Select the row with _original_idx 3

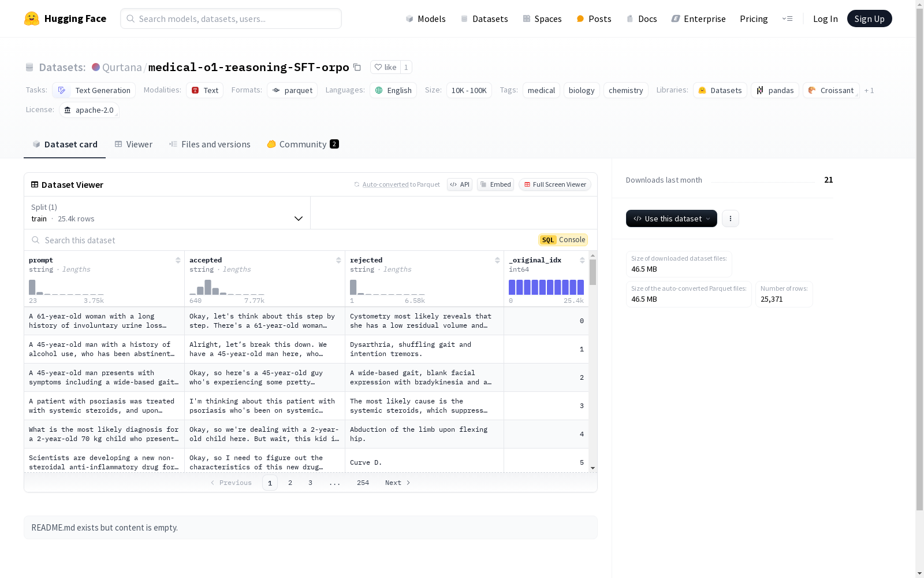[x=306, y=406]
